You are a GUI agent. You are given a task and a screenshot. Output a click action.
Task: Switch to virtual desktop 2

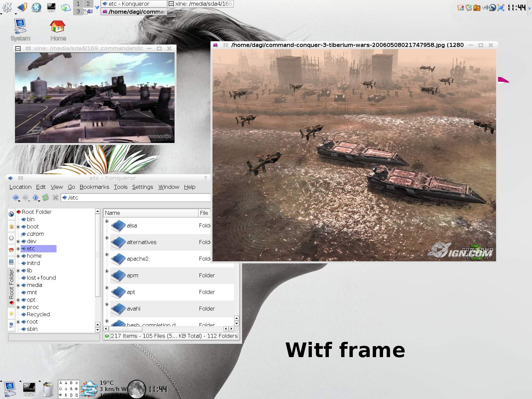(88, 4)
